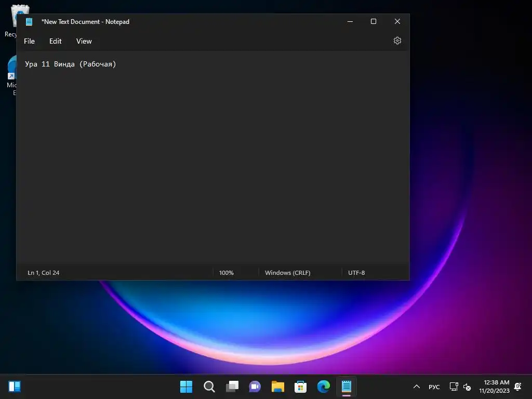Open the Widgets panel icon

(15, 387)
